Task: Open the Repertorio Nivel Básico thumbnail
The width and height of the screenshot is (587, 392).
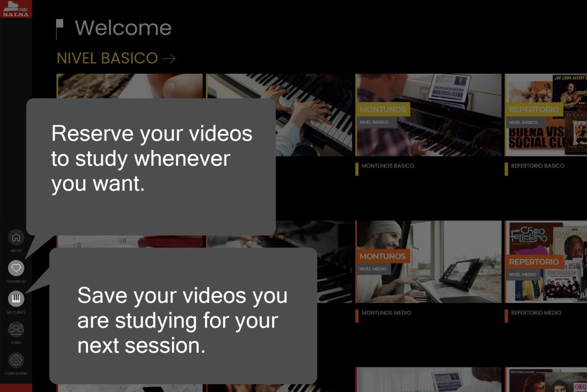Action: (x=546, y=115)
